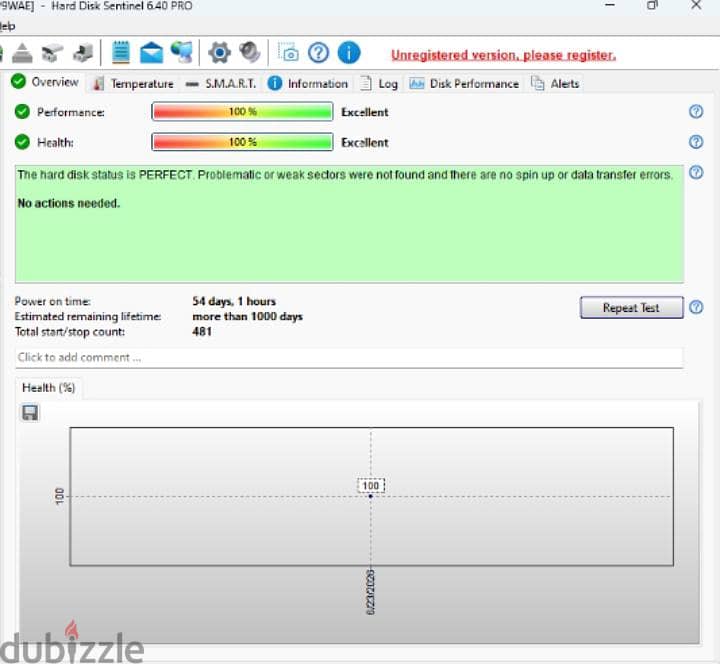The width and height of the screenshot is (720, 664).
Task: Switch to the Alerts tab
Action: [556, 84]
